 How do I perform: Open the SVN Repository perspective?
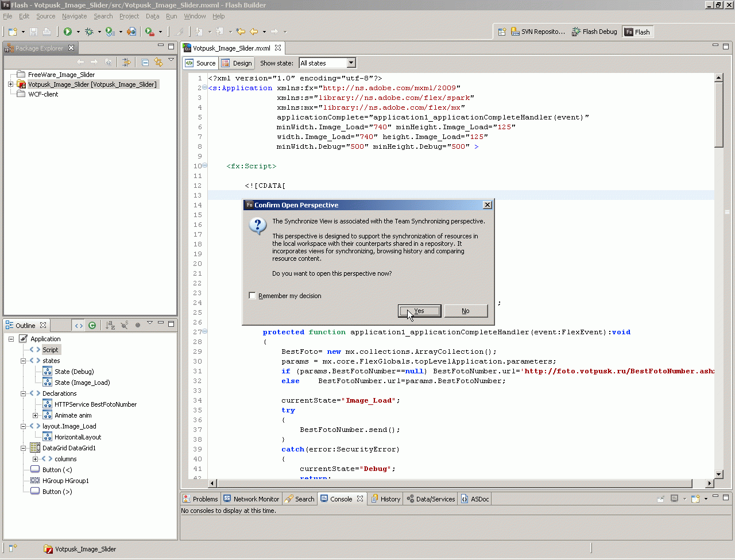coord(538,32)
